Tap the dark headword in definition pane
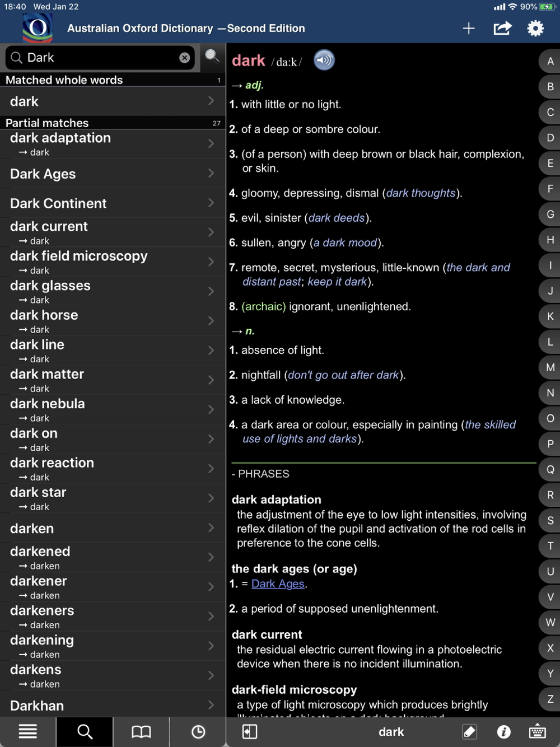 coord(248,60)
